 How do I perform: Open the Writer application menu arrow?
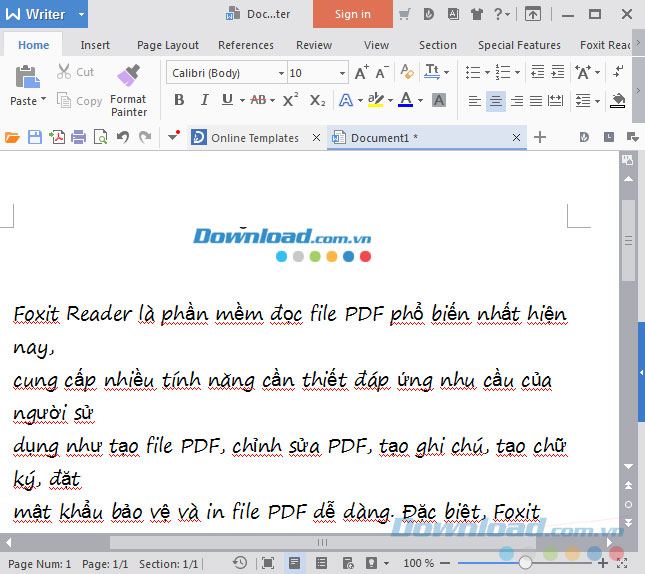(81, 14)
